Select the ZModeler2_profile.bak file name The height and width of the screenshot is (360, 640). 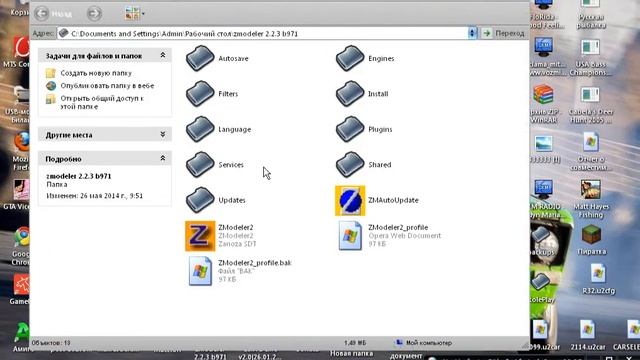[255, 263]
